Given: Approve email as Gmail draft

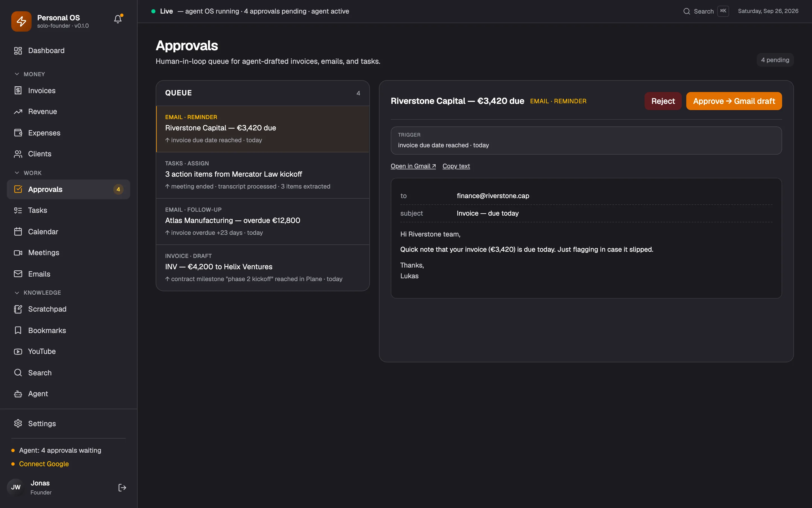Looking at the screenshot, I should (734, 101).
